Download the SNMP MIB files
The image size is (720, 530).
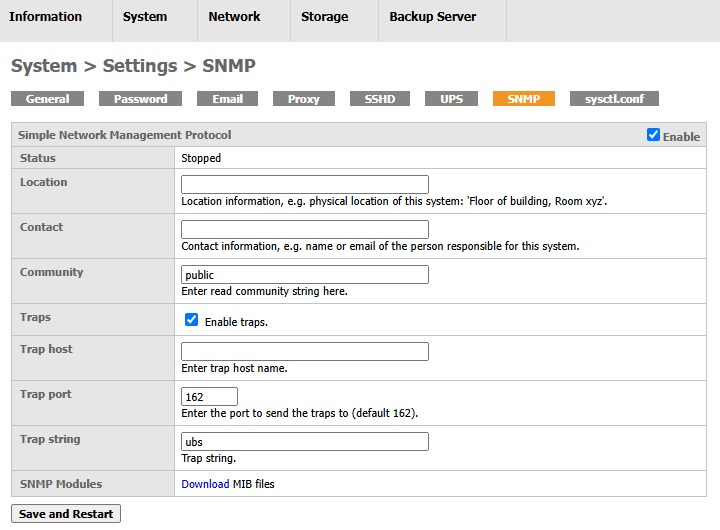click(x=205, y=484)
